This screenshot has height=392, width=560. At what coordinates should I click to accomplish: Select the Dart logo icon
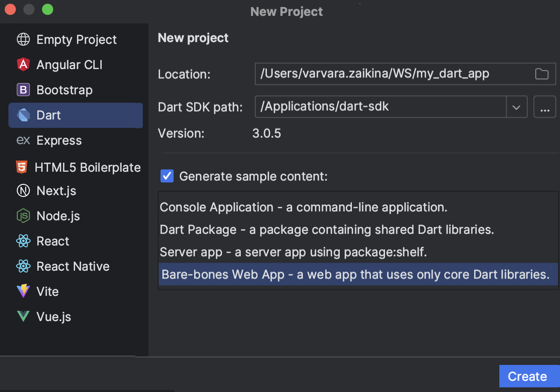[x=23, y=115]
